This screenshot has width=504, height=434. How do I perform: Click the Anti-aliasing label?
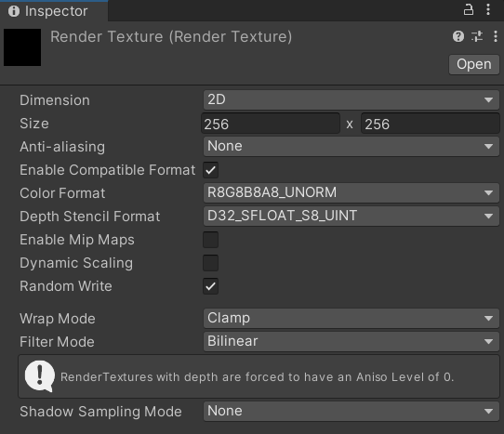coord(62,147)
